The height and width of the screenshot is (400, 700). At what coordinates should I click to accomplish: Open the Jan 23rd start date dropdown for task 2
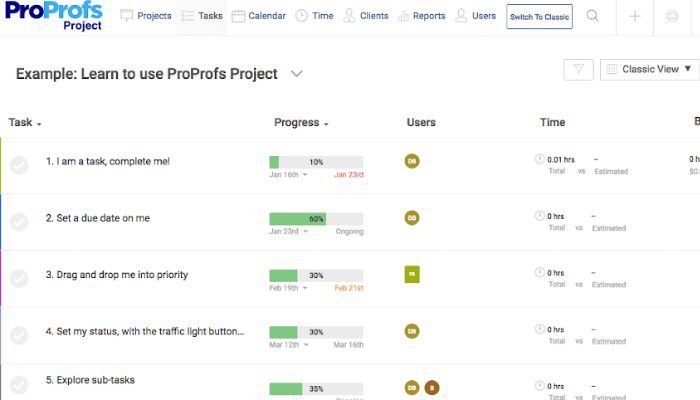coord(288,231)
